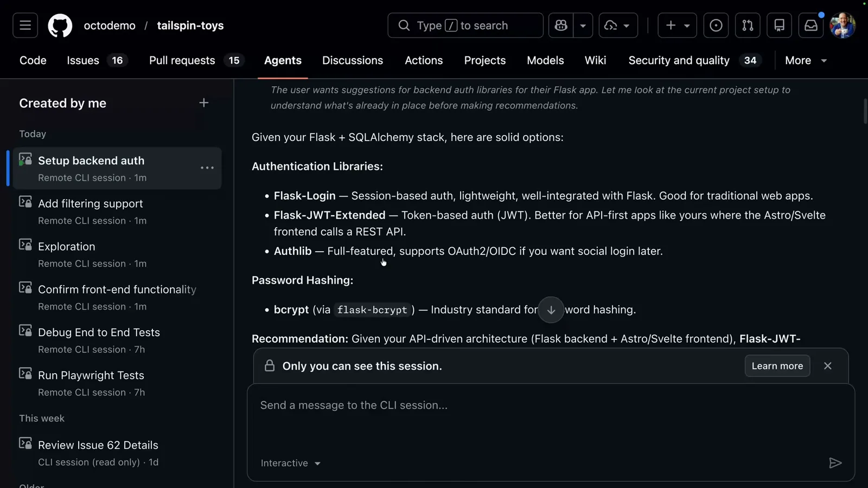Click "Created by me" heading
The image size is (868, 488).
63,103
